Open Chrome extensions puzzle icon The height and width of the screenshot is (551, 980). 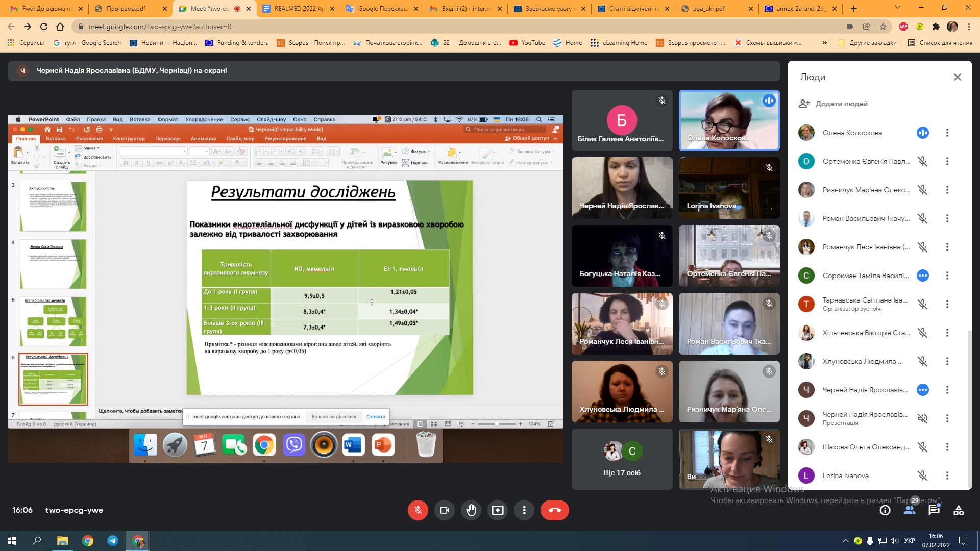coord(936,27)
